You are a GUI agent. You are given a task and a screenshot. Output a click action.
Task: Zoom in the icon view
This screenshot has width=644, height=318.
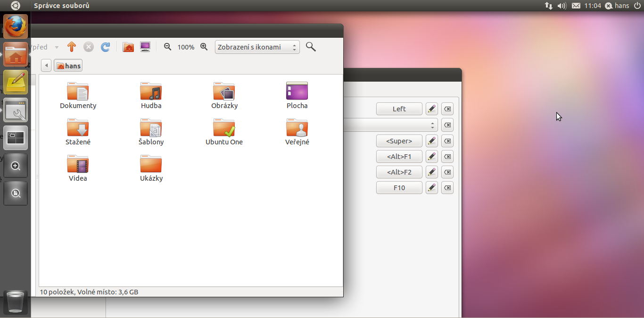pos(204,47)
